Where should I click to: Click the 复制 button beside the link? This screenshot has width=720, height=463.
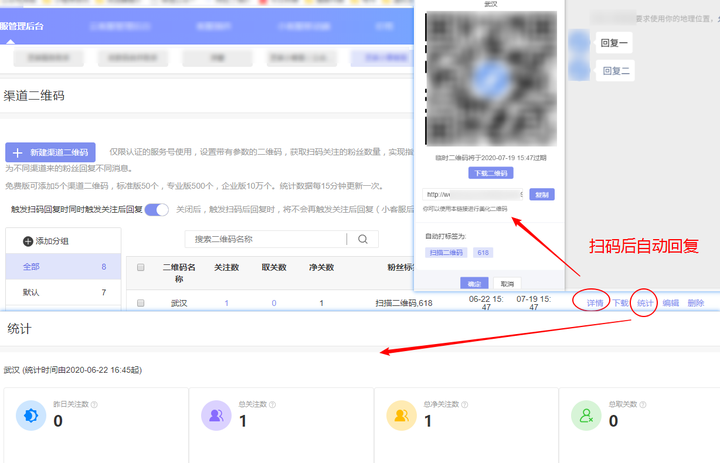click(542, 195)
